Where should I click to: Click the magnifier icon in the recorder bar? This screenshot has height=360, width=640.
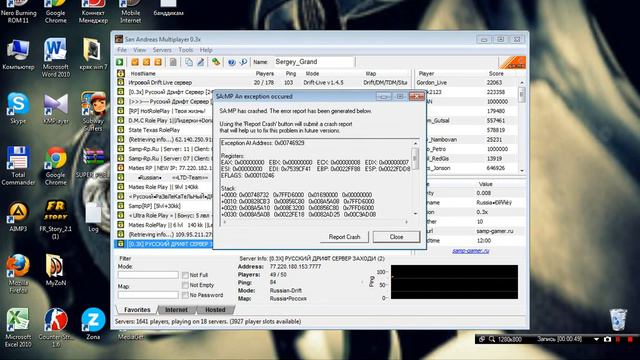pos(492,339)
